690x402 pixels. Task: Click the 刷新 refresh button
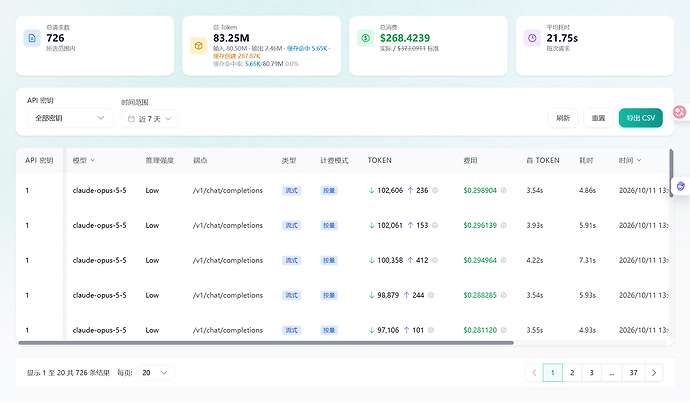(563, 118)
